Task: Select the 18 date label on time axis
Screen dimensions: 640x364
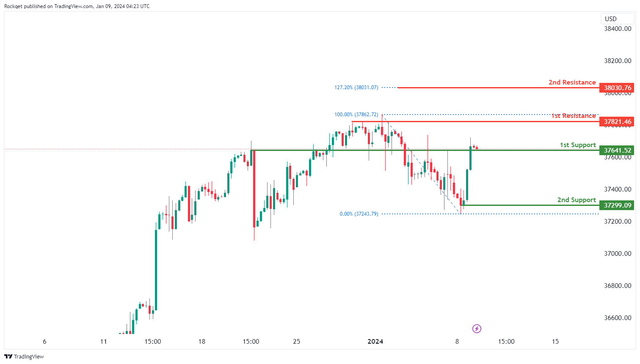Action: tap(201, 342)
